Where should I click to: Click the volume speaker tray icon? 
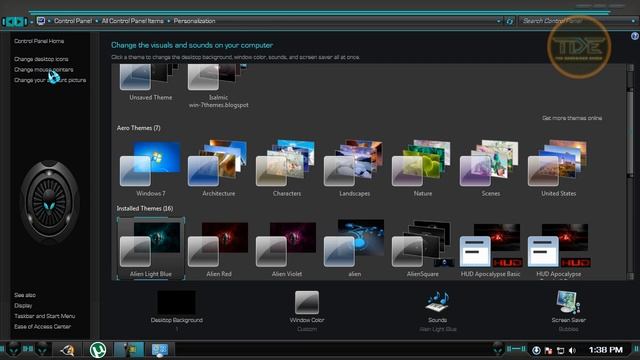[x=573, y=350]
